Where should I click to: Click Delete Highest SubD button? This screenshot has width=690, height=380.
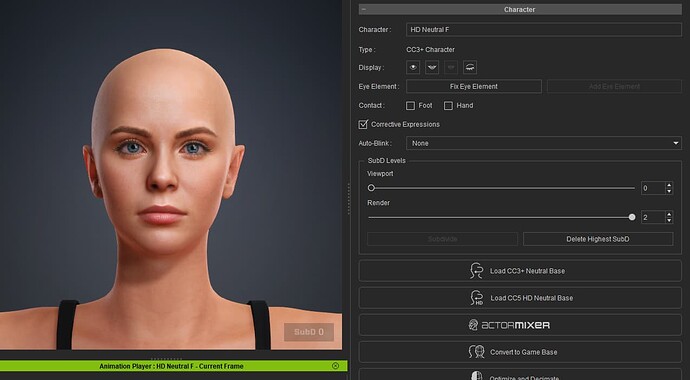(x=598, y=239)
